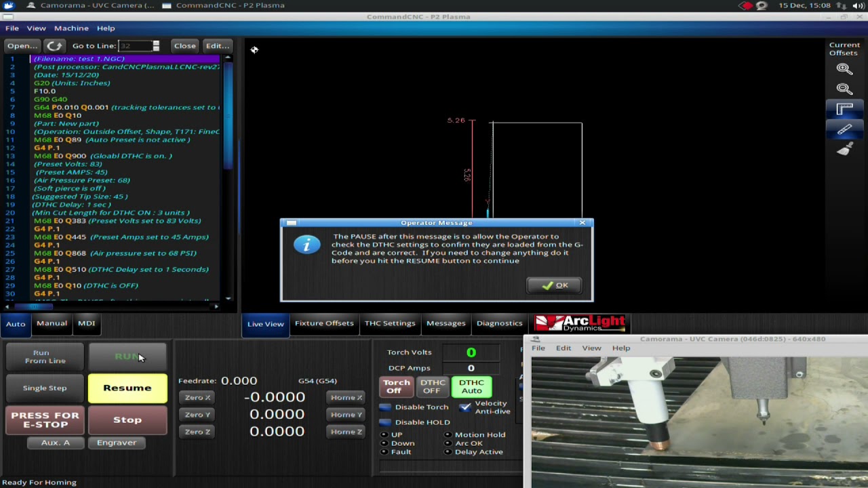Screen dimensions: 868x488
Task: Switch to the THC Settings tab
Action: tap(390, 323)
